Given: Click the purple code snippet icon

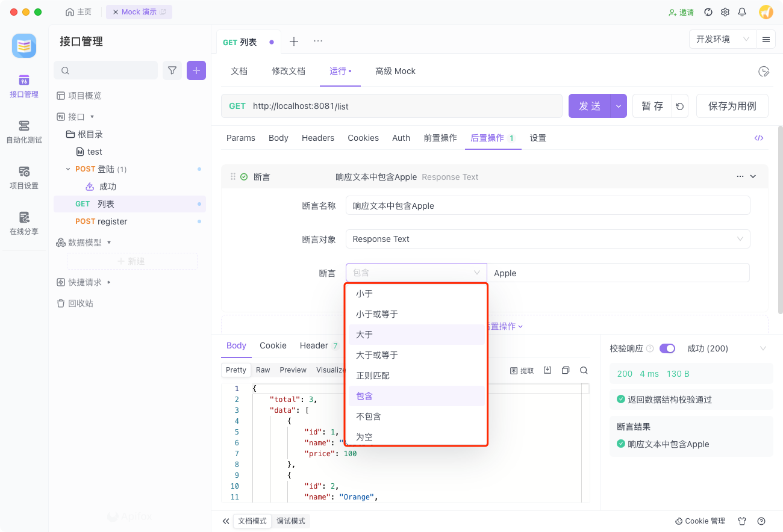Looking at the screenshot, I should (759, 138).
